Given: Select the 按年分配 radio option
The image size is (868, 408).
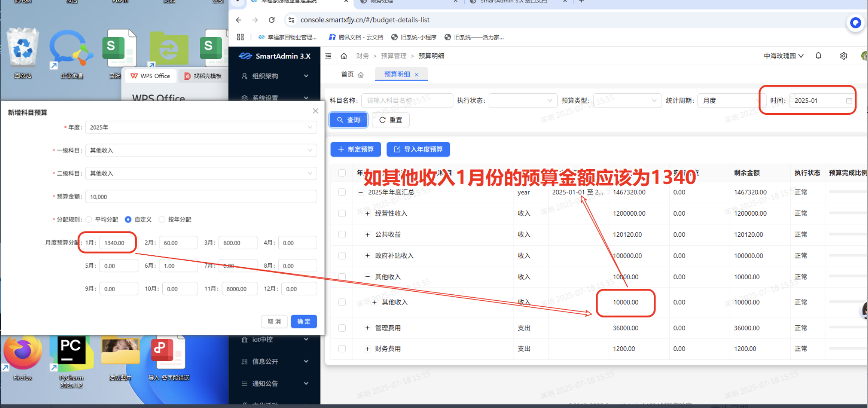Looking at the screenshot, I should [x=162, y=220].
